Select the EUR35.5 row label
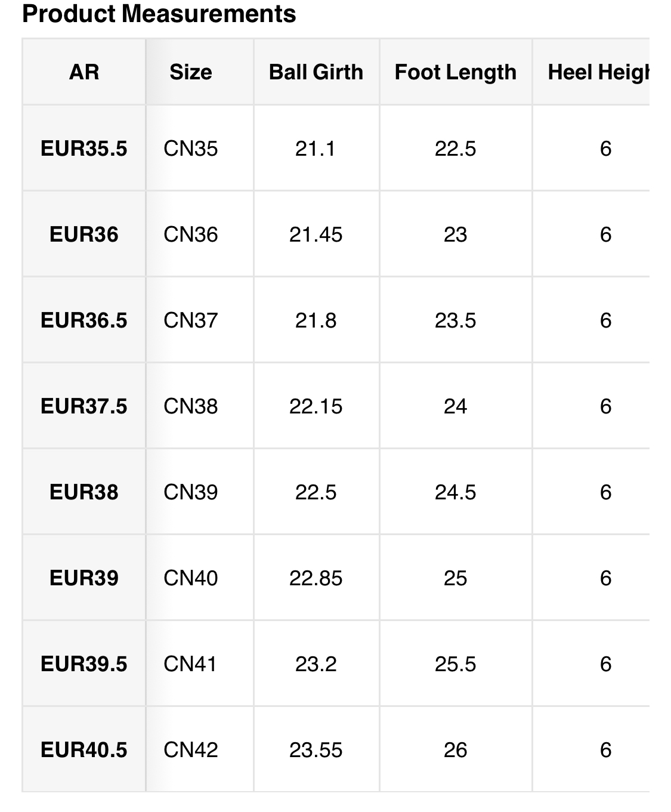671x812 pixels. pyautogui.click(x=84, y=149)
